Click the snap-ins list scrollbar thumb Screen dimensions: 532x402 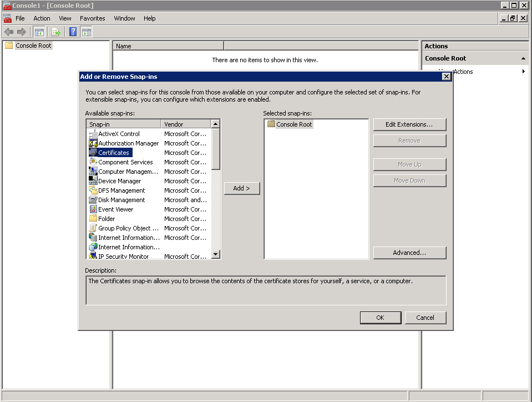(215, 149)
